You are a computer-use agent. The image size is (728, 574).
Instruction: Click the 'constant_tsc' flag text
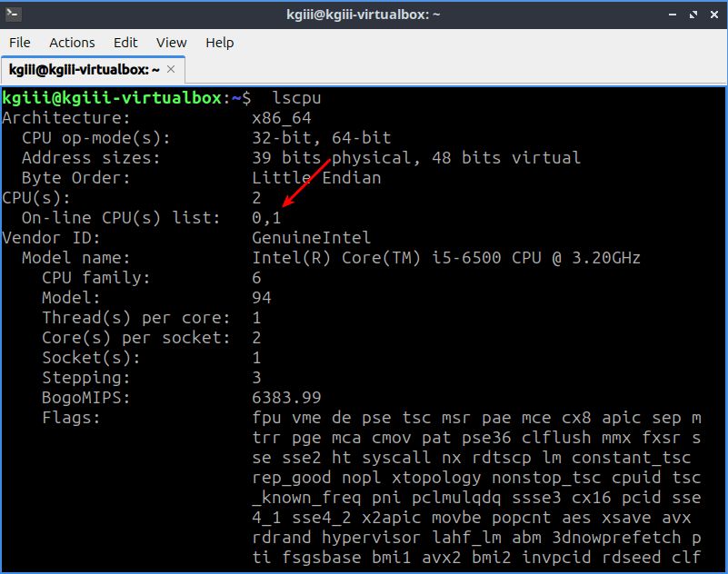631,458
